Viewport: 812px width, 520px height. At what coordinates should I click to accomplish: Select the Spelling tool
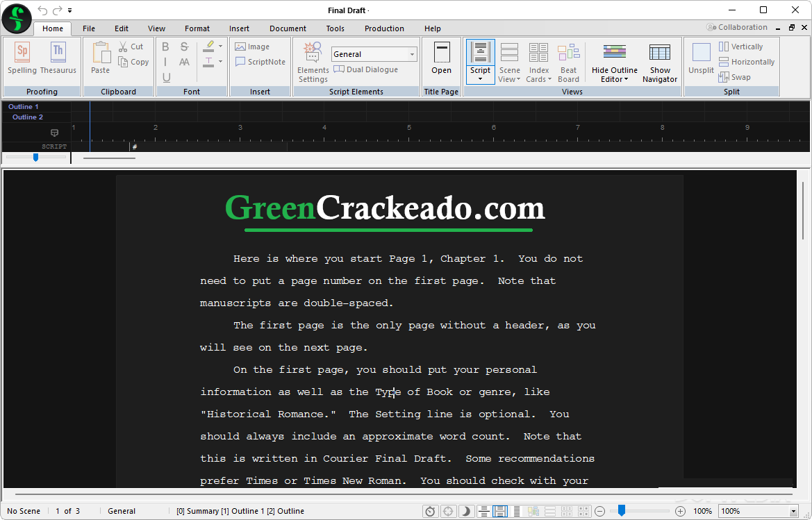click(x=22, y=59)
